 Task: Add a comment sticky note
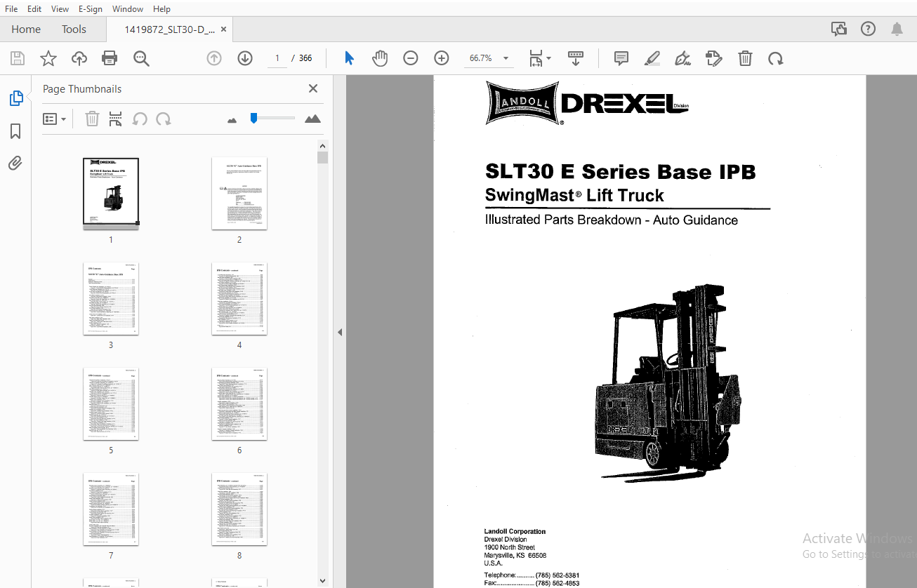(x=621, y=58)
